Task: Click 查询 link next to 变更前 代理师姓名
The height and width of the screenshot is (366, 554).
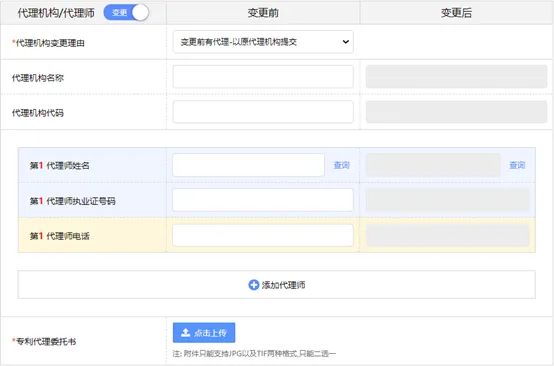Action: click(x=342, y=165)
